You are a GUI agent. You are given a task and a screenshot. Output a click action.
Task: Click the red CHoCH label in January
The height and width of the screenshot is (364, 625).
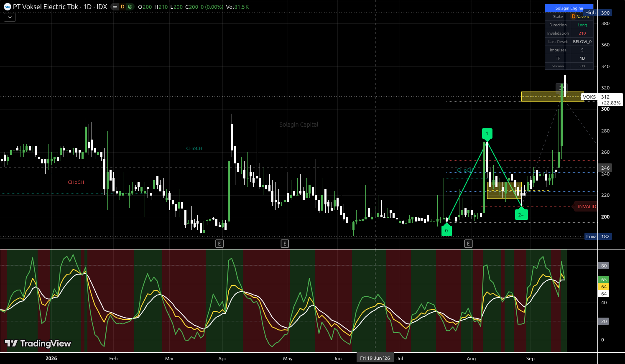pyautogui.click(x=76, y=182)
